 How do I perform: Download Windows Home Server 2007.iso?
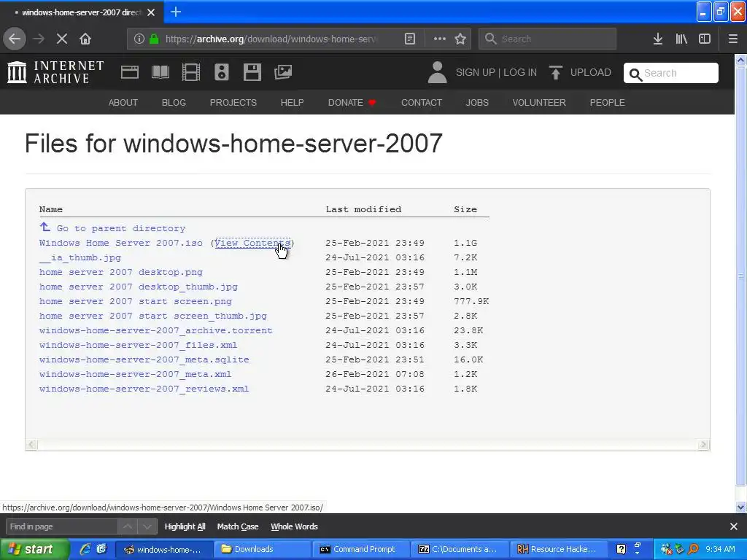click(121, 243)
